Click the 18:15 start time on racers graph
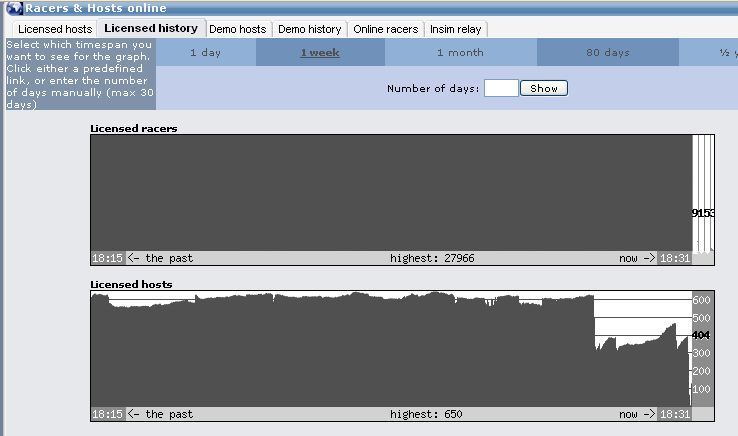 pyautogui.click(x=107, y=258)
